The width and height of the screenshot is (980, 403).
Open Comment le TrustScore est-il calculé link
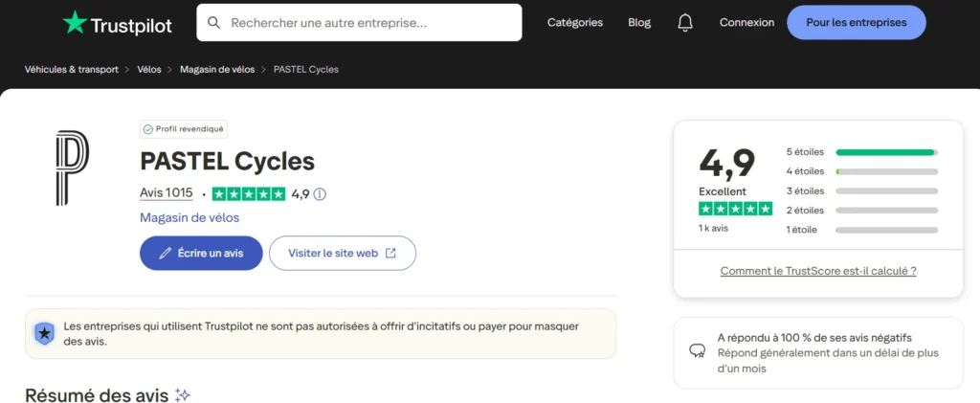[x=818, y=271]
